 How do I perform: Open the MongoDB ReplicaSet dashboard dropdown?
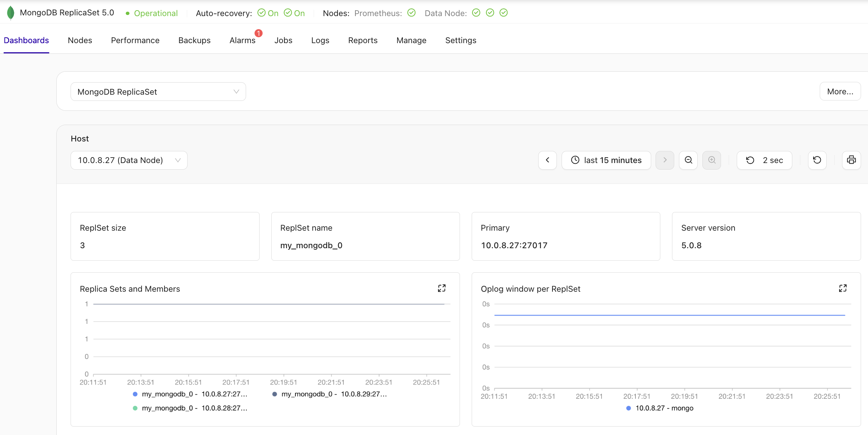(x=158, y=92)
